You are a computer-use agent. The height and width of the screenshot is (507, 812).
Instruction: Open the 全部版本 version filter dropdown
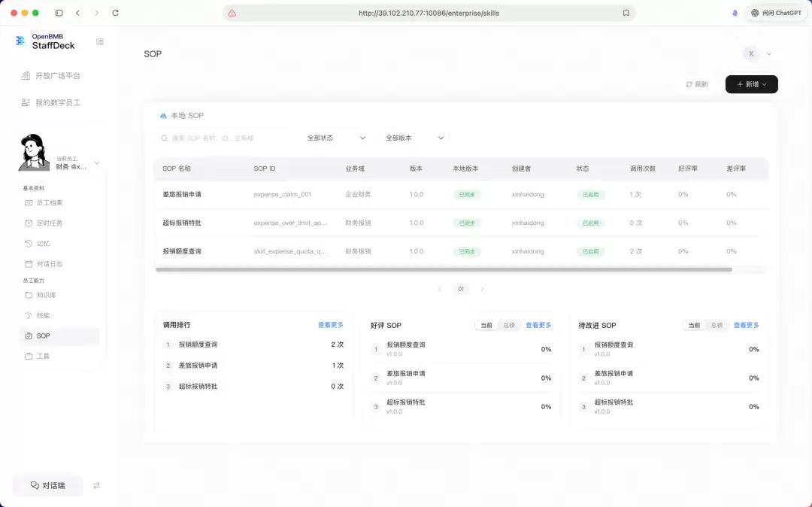[415, 138]
